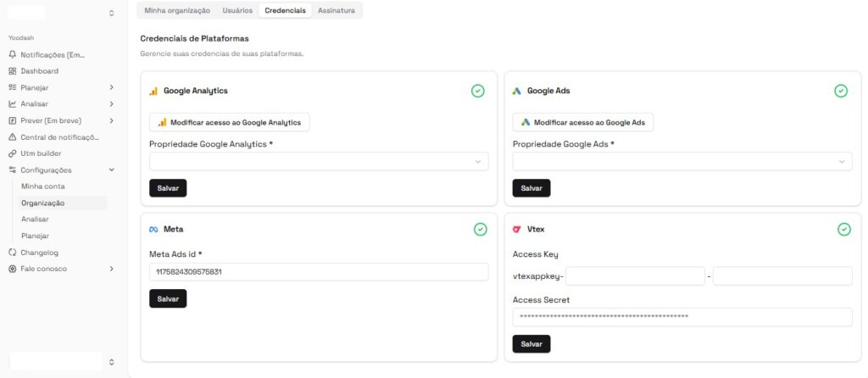Click Modificar acesso ao Google Analytics button
The width and height of the screenshot is (868, 378).
(229, 122)
